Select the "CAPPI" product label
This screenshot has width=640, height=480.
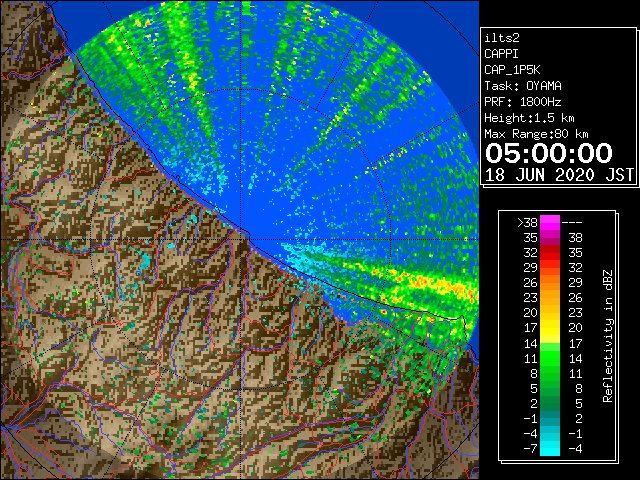(x=501, y=54)
